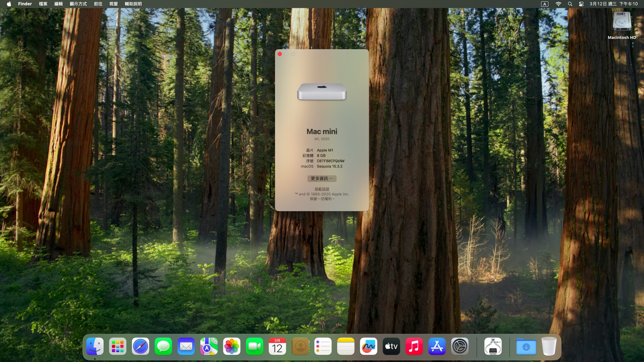Open the input source menu
Viewport: 644px width, 362px height.
coord(545,4)
